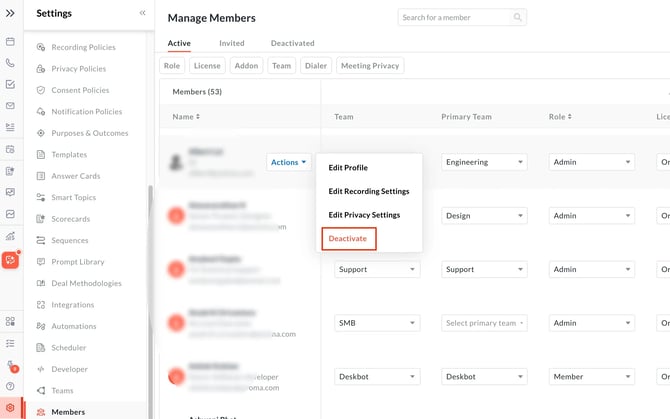This screenshot has width=670, height=419.
Task: Open Admin role dropdown in Engineering row
Action: [x=592, y=162]
